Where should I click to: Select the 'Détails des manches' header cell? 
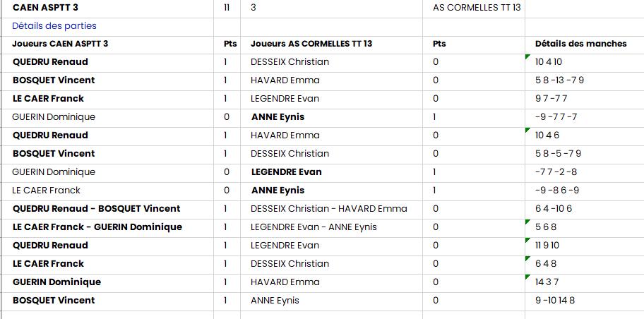click(580, 44)
